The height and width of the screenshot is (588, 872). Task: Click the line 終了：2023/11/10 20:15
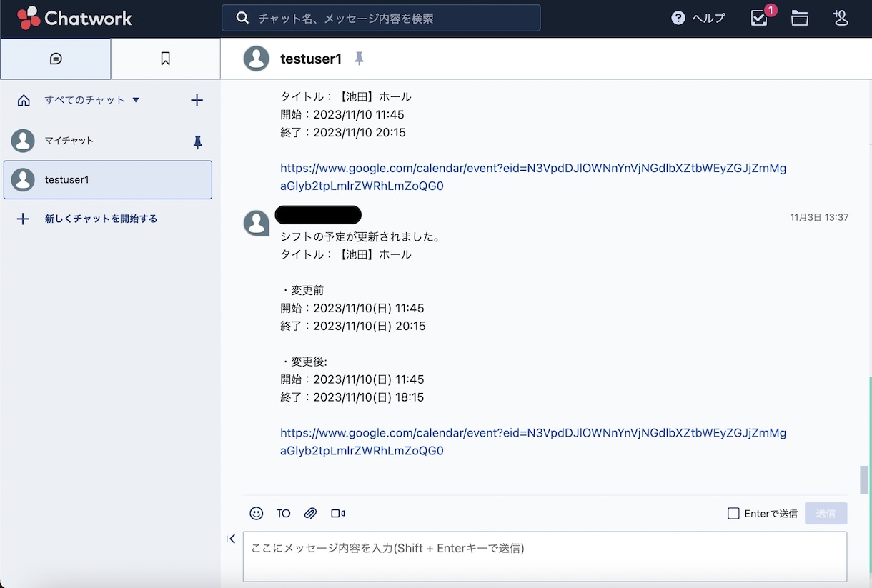[x=343, y=132]
